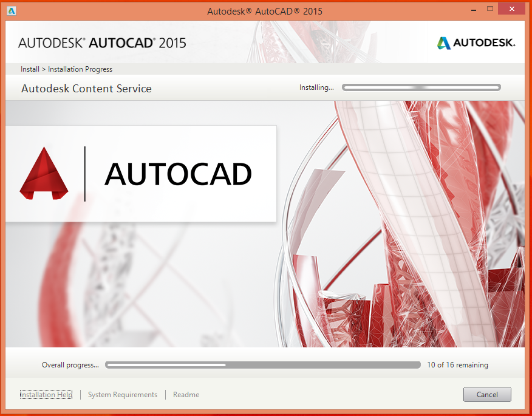Image resolution: width=532 pixels, height=416 pixels.
Task: Click the overall progress bar
Action: [x=263, y=365]
